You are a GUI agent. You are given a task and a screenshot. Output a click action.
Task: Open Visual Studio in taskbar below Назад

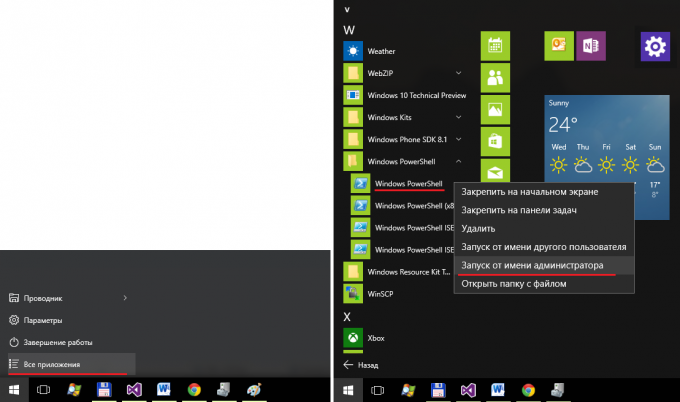click(x=468, y=390)
